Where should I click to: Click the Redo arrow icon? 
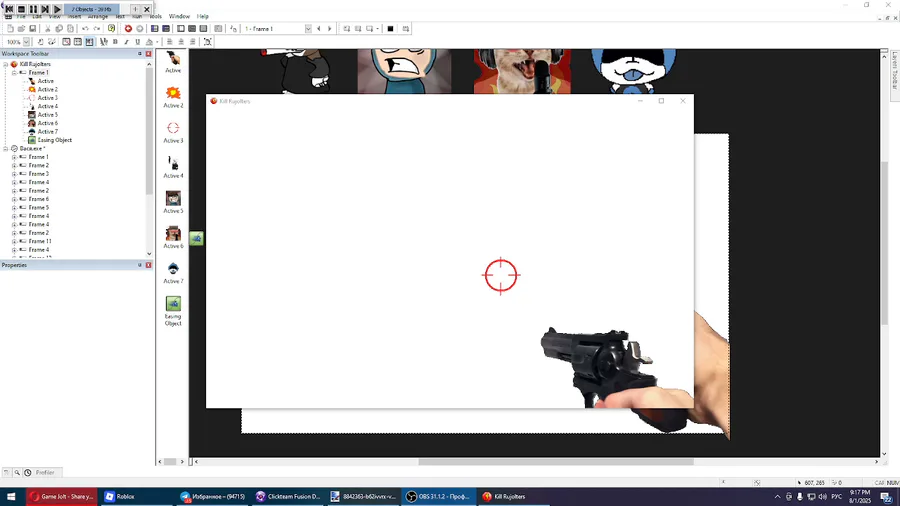point(96,29)
